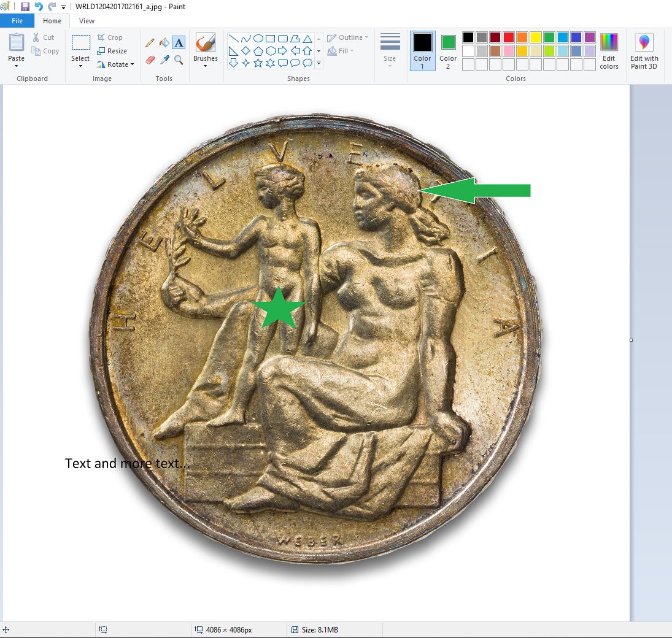Pick the purple color swatch

pos(590,37)
